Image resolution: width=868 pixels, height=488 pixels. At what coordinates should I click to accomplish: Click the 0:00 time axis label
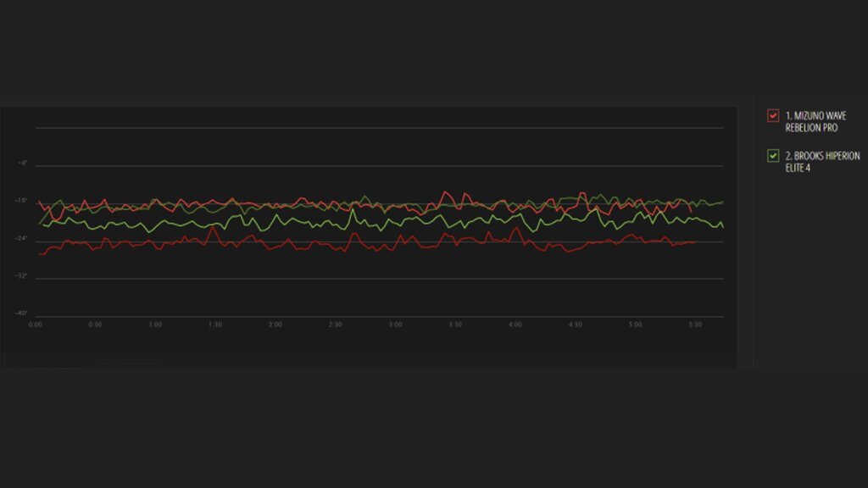(36, 324)
